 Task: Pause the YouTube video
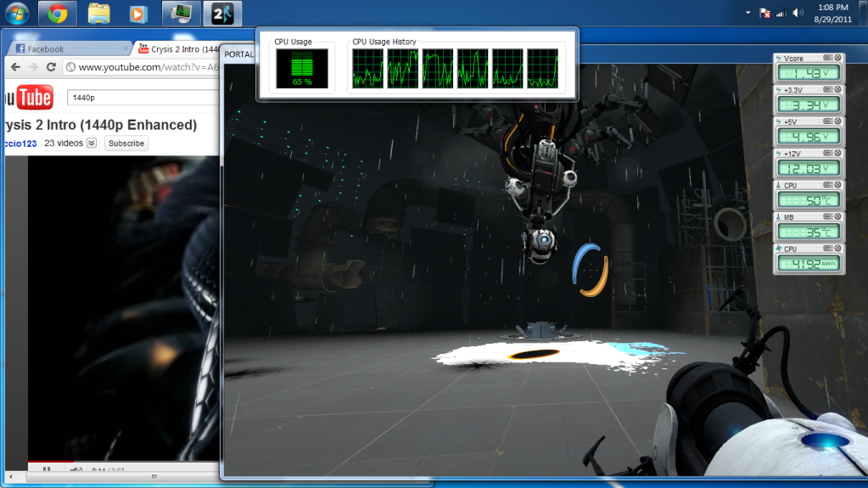[x=47, y=469]
